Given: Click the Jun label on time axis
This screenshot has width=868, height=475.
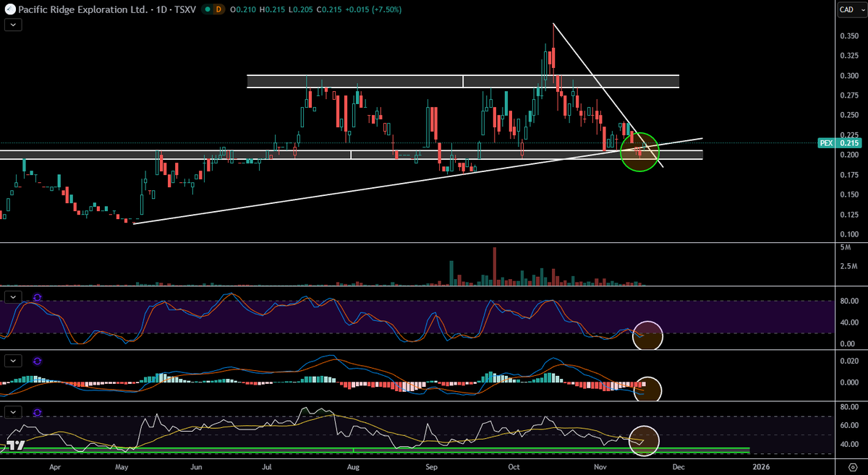Looking at the screenshot, I should [x=196, y=467].
